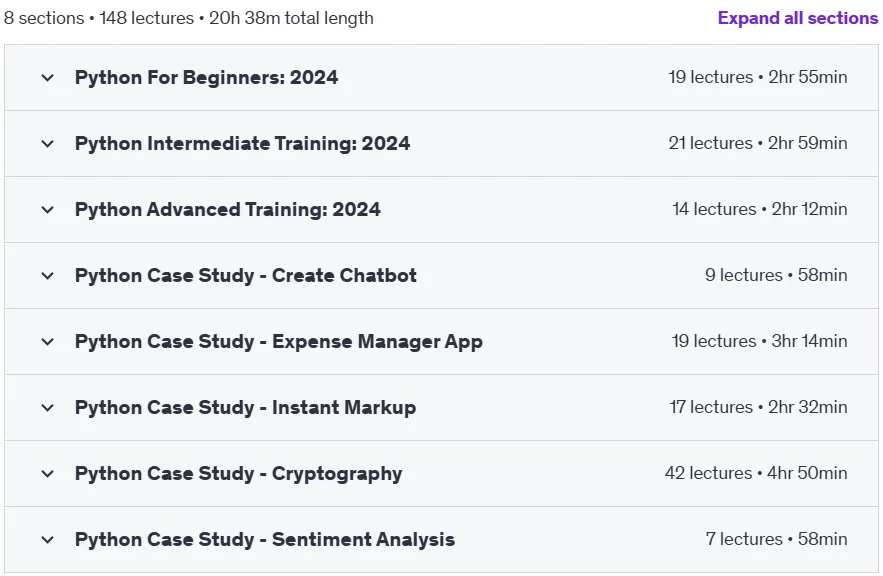Select Python Intermediate Training: 2024 title
Image resolution: width=883 pixels, height=576 pixels.
(242, 143)
